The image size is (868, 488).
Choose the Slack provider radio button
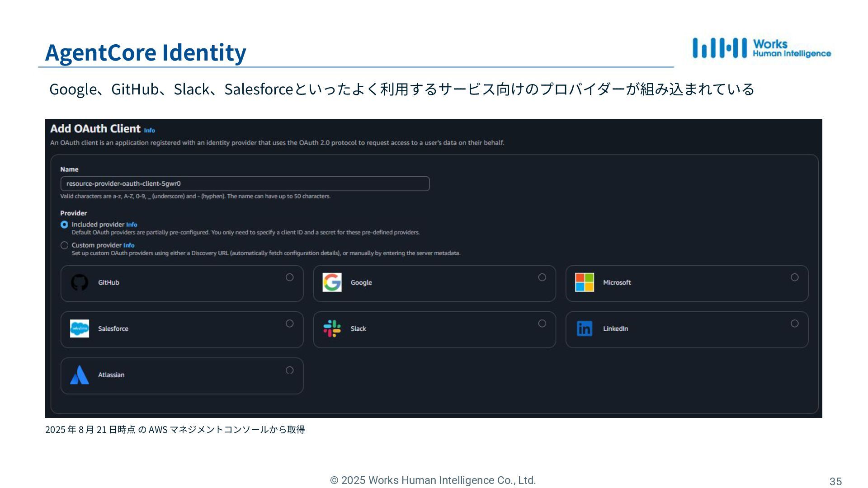[542, 324]
